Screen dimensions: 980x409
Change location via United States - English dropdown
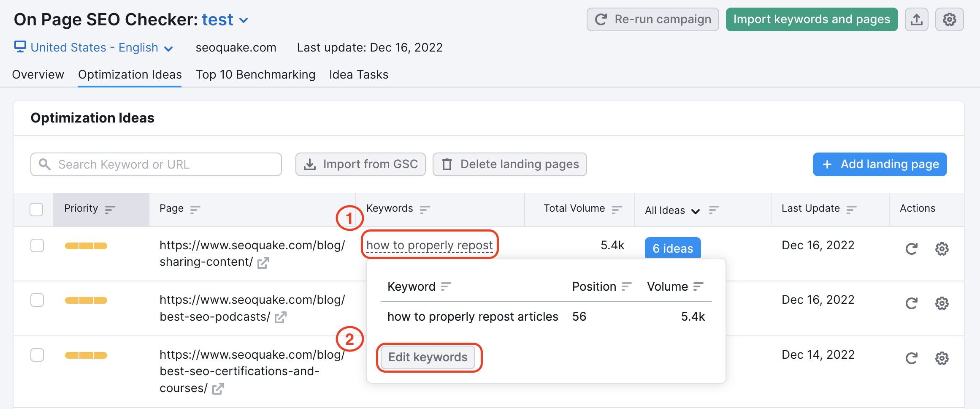pyautogui.click(x=169, y=48)
